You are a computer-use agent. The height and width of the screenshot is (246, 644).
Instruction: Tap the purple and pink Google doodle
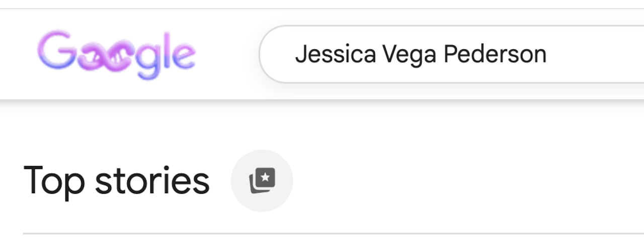(116, 54)
